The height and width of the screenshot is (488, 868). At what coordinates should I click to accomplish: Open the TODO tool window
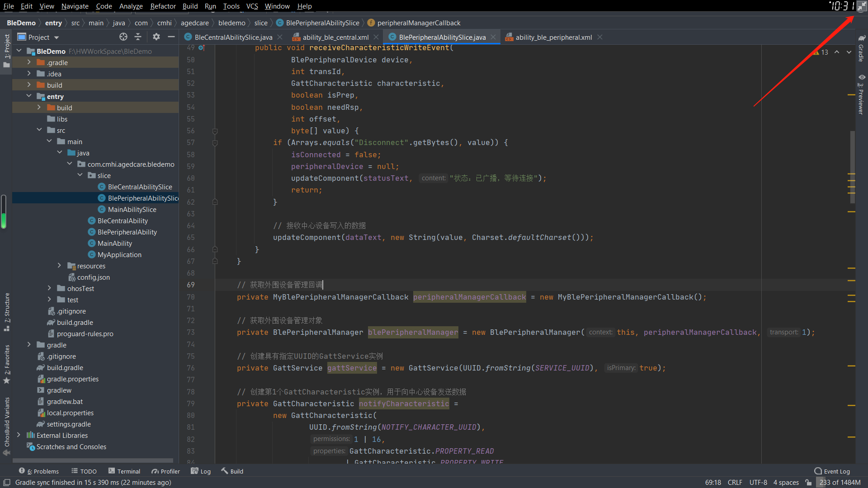click(84, 471)
